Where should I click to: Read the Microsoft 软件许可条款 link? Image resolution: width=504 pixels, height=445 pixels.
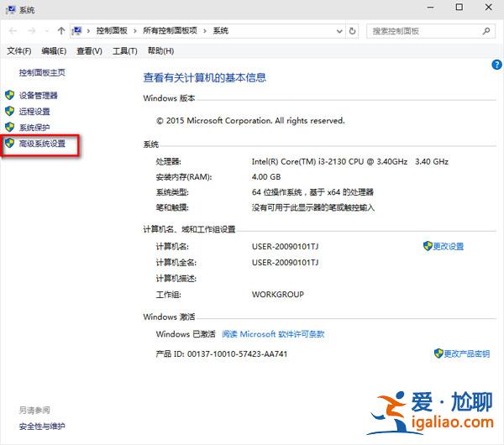[x=273, y=334]
